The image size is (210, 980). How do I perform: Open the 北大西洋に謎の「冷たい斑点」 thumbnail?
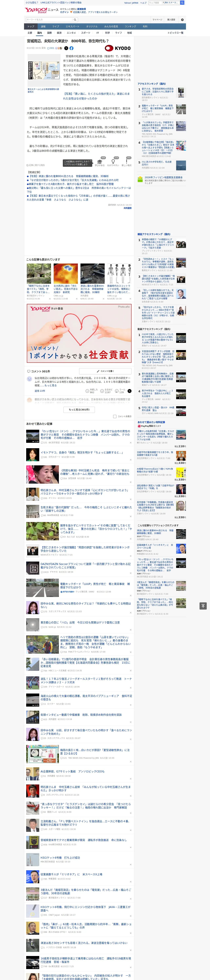[x=66, y=274]
